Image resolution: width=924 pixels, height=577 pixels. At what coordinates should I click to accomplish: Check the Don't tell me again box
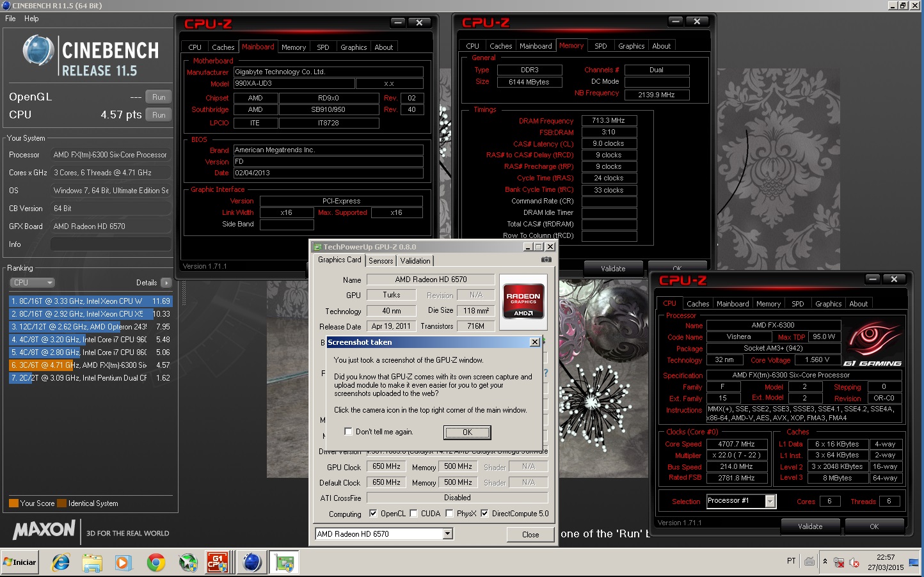click(x=348, y=432)
